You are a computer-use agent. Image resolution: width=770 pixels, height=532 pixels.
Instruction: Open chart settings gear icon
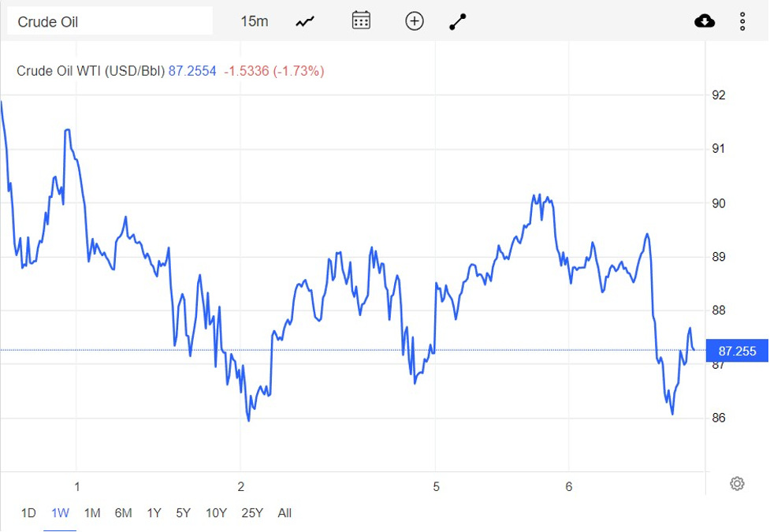737,483
